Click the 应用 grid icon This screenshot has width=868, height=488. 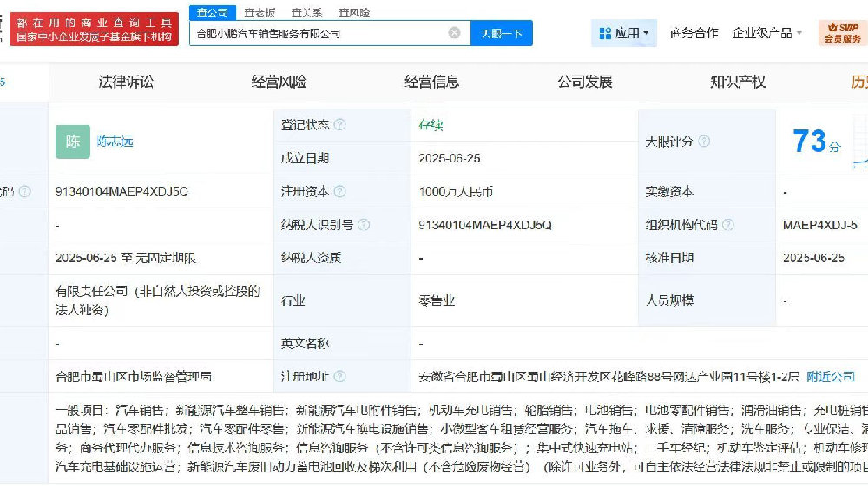click(x=605, y=34)
